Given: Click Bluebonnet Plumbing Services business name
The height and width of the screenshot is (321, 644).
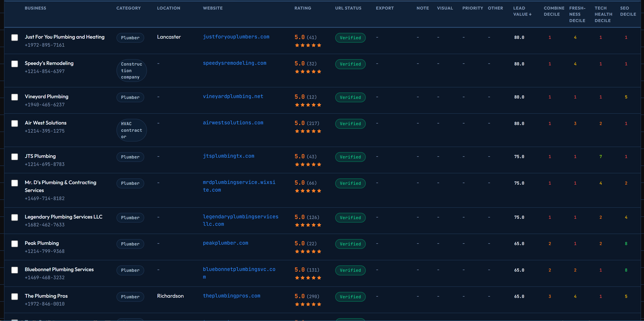Looking at the screenshot, I should (x=59, y=269).
